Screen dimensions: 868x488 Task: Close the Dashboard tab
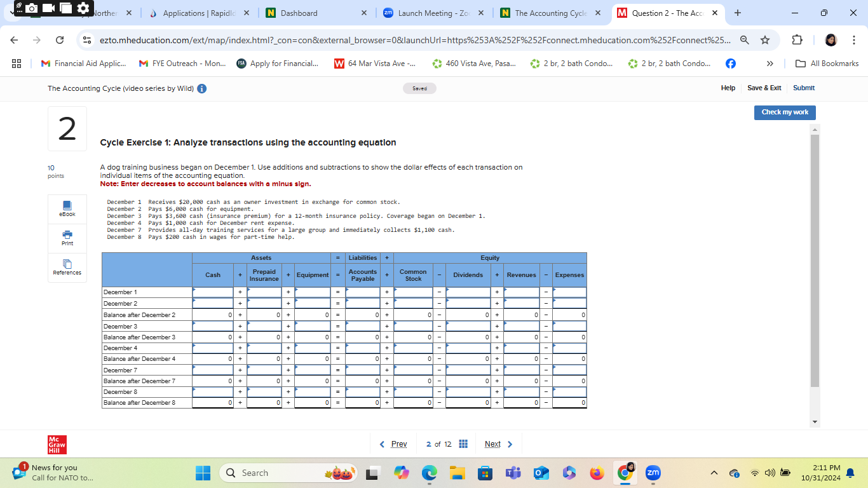(x=364, y=13)
